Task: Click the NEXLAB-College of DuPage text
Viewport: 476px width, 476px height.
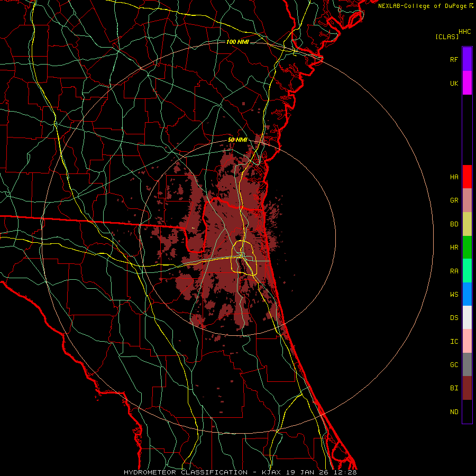Action: pyautogui.click(x=422, y=6)
